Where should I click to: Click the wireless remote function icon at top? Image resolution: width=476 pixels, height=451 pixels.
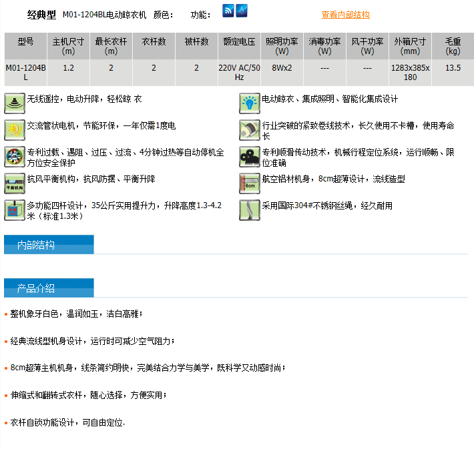[x=228, y=11]
